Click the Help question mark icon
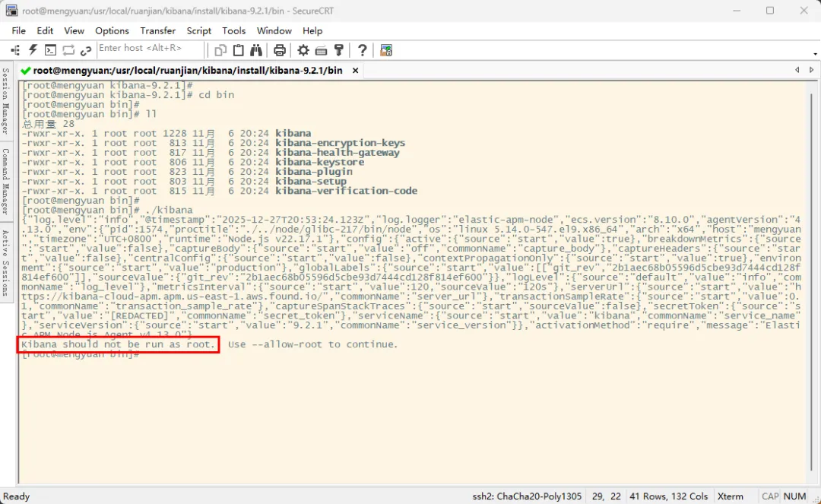Viewport: 821px width, 504px height. (362, 50)
